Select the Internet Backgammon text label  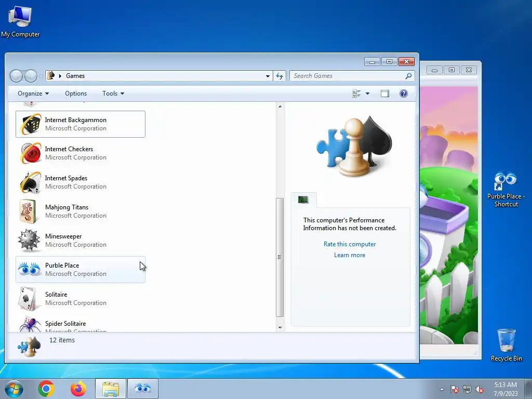point(76,120)
